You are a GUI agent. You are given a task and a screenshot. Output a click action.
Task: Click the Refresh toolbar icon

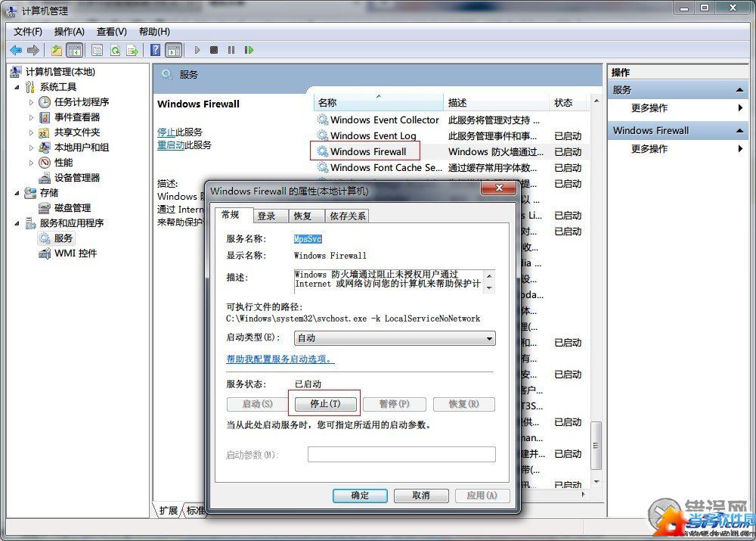115,50
